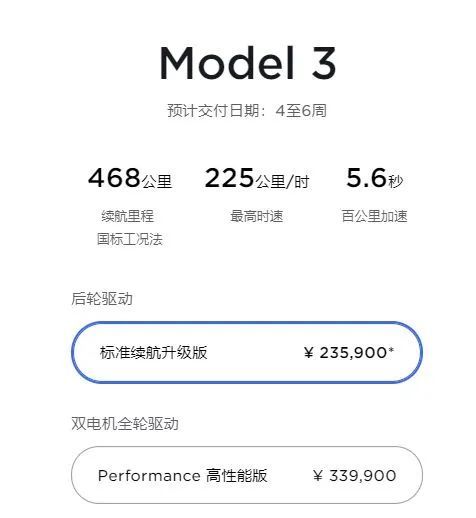The height and width of the screenshot is (518, 476).
Task: Click the 续航里程 label
Action: coord(128,216)
